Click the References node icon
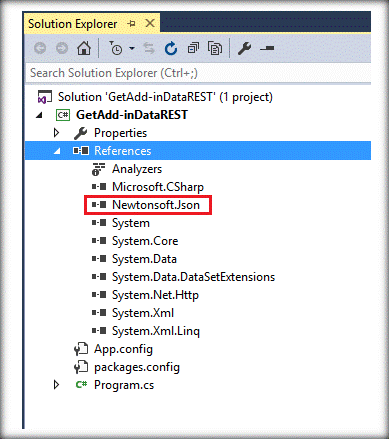 pyautogui.click(x=81, y=151)
